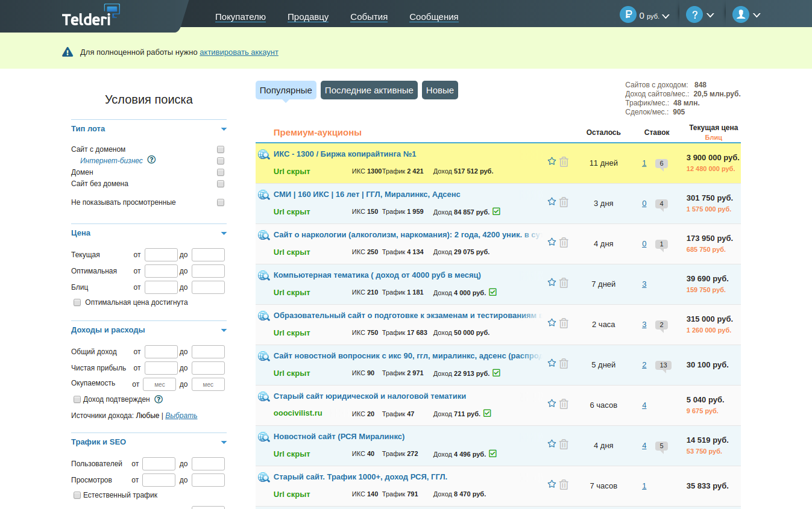Focus Блиц price 'до' field
This screenshot has height=509, width=812.
tap(208, 287)
